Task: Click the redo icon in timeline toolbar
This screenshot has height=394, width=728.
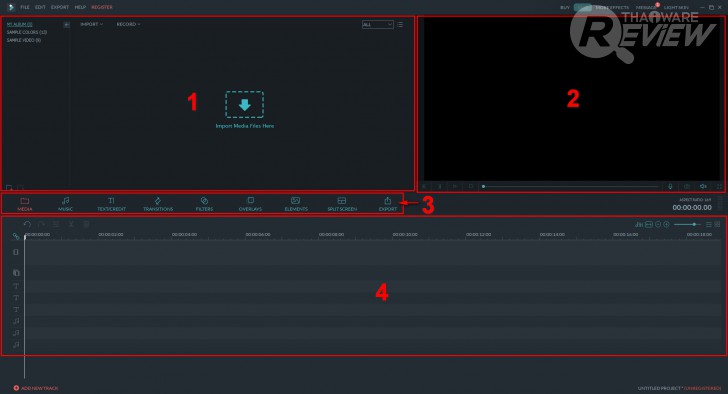Action: point(41,224)
